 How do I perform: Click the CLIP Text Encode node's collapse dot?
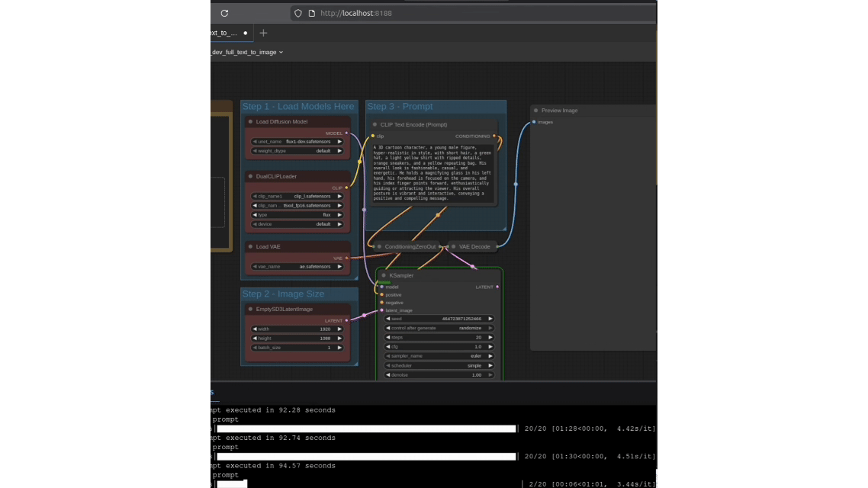[x=375, y=124]
